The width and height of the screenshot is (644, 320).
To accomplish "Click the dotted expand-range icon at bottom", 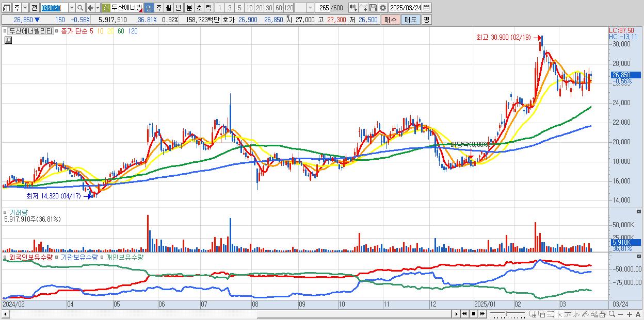I will [550, 314].
